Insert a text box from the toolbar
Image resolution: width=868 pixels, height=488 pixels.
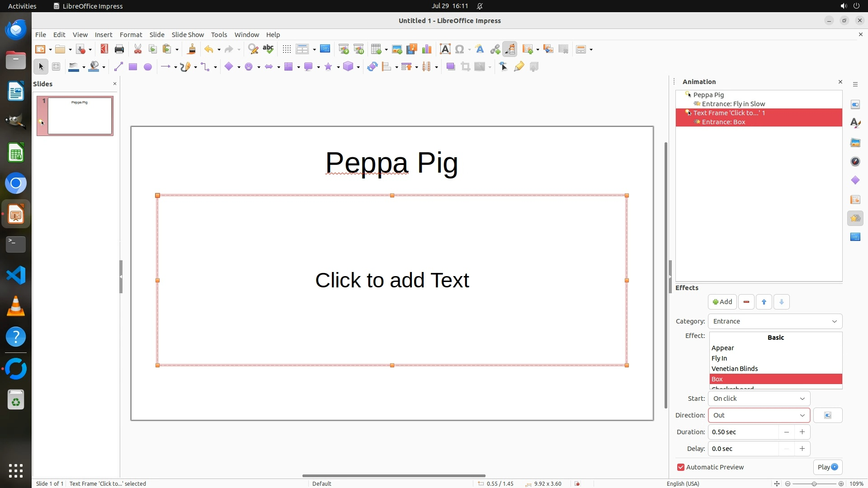click(445, 49)
